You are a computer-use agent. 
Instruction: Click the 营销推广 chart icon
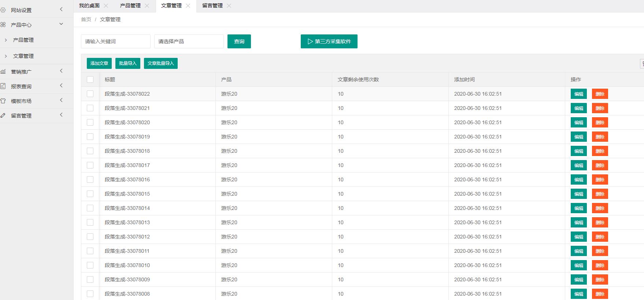tap(3, 71)
